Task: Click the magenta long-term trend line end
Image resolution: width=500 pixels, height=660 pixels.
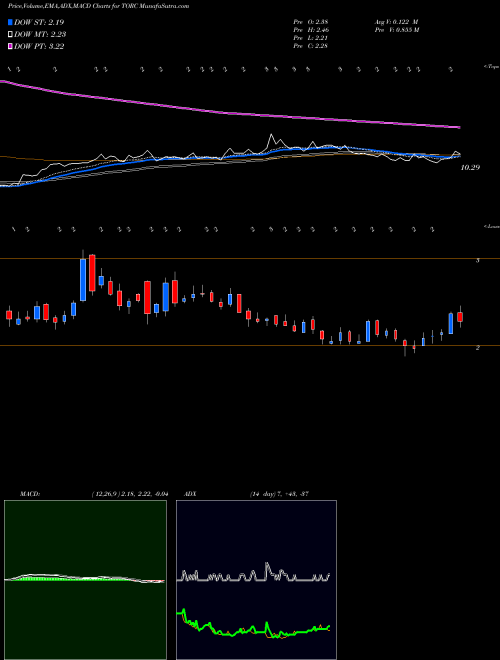Action: click(x=458, y=127)
